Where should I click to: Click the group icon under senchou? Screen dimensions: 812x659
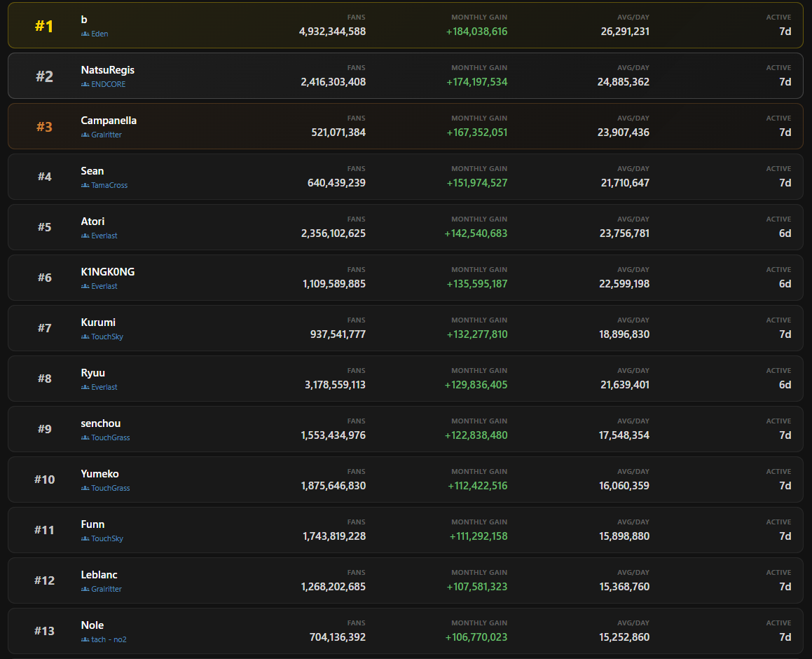pos(85,437)
